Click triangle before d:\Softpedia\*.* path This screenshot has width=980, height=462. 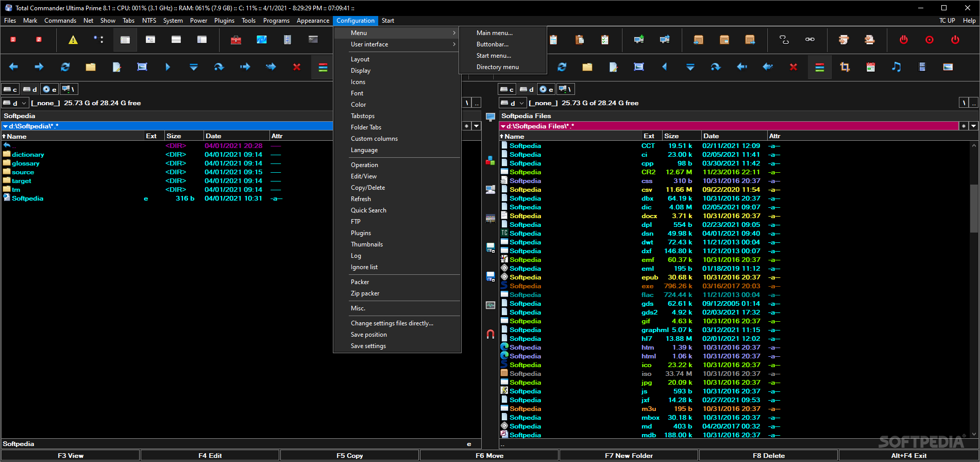coord(6,126)
